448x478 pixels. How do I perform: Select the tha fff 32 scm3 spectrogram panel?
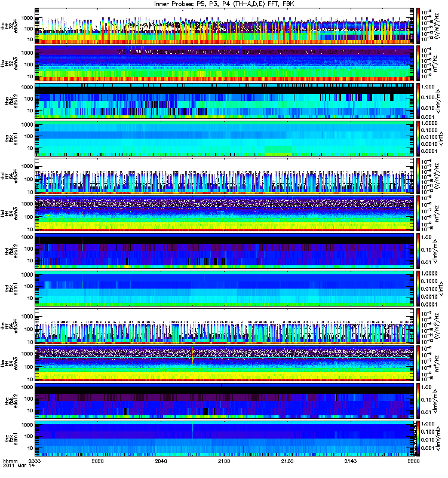pos(225,63)
